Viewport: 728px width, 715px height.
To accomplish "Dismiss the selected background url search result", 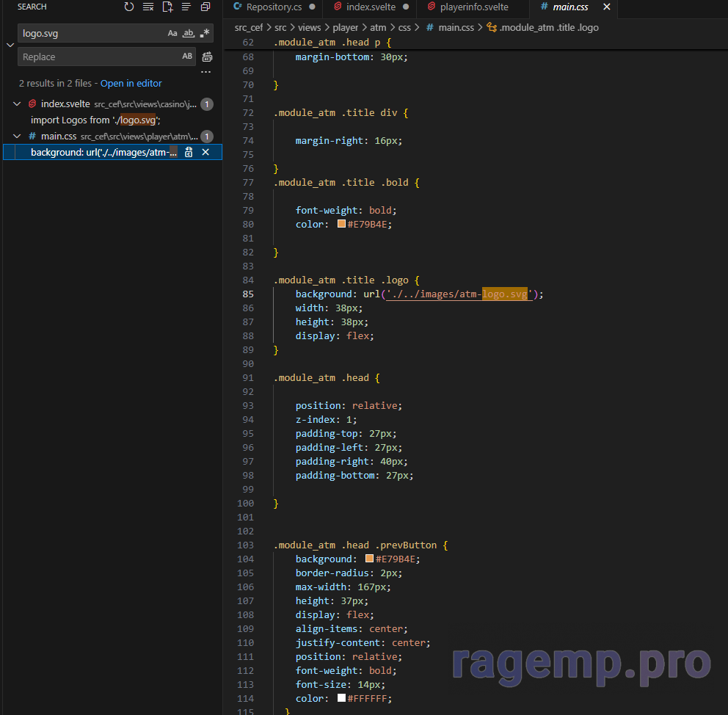I will pyautogui.click(x=205, y=152).
